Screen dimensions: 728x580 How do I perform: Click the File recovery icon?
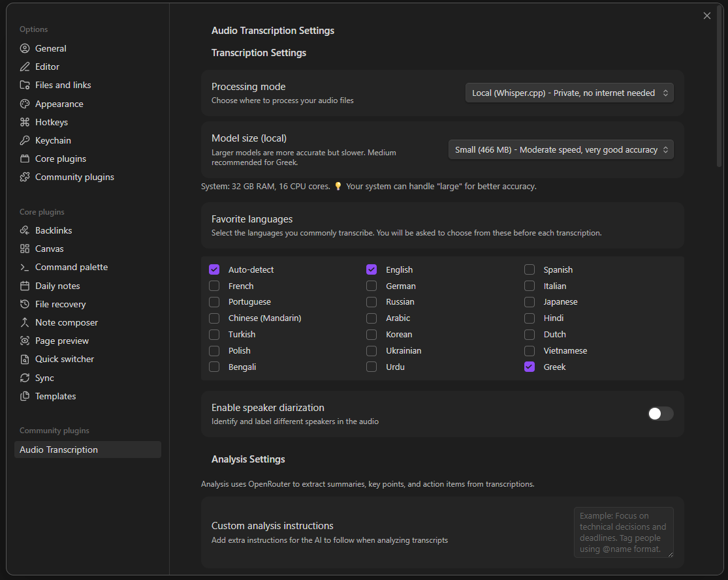click(26, 303)
